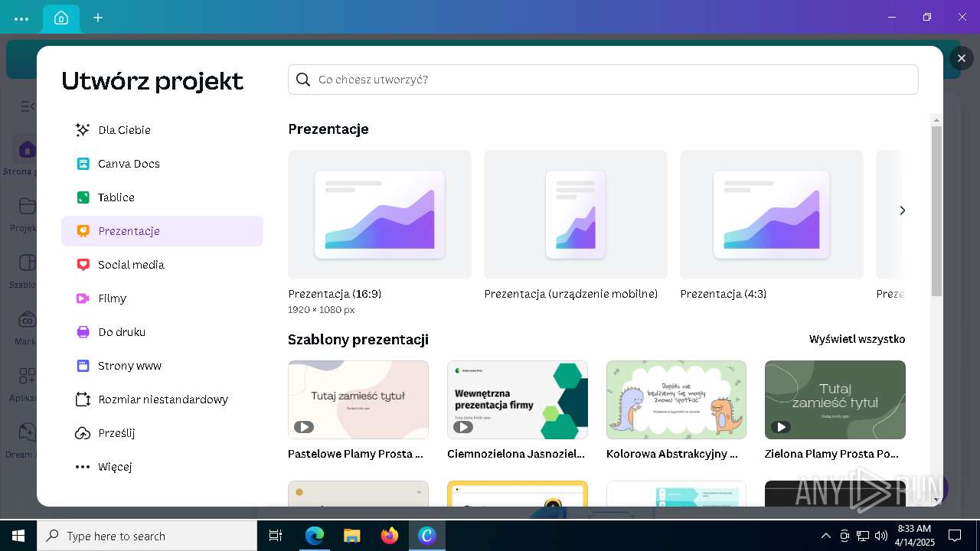This screenshot has width=980, height=551.
Task: Click the taskbar search box
Action: click(x=147, y=536)
